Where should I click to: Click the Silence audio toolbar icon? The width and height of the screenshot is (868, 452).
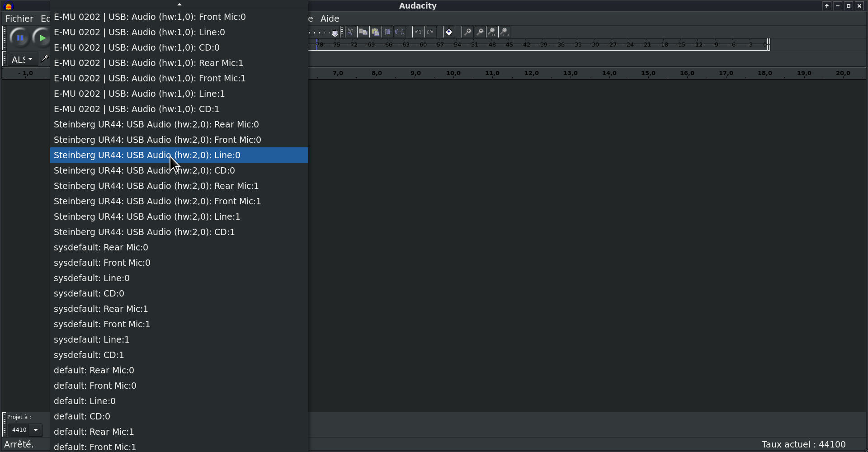(x=400, y=32)
